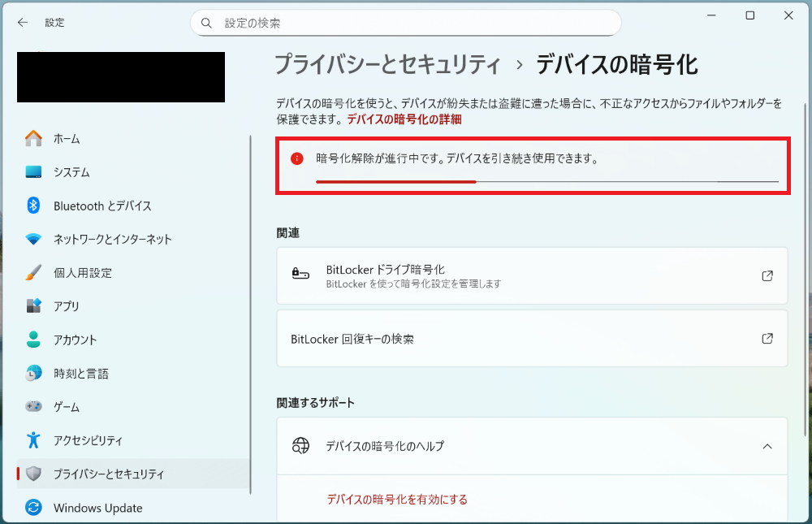Go to 時刻と言語 settings

coord(80,374)
